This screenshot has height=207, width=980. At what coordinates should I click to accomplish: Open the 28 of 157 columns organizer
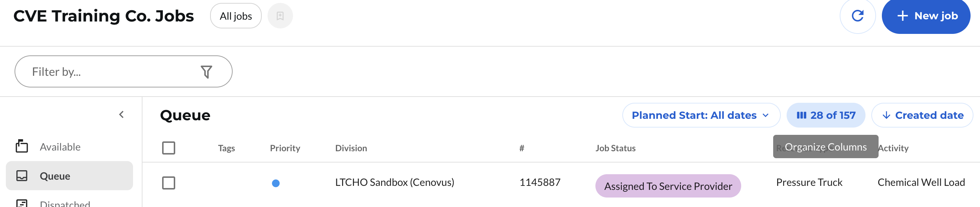pyautogui.click(x=826, y=115)
